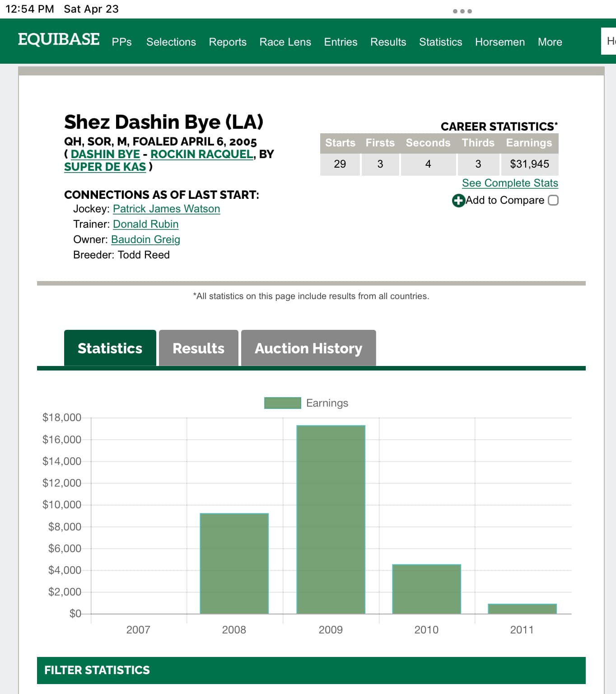Open the Race Lens menu
This screenshot has height=694, width=616.
tap(285, 42)
